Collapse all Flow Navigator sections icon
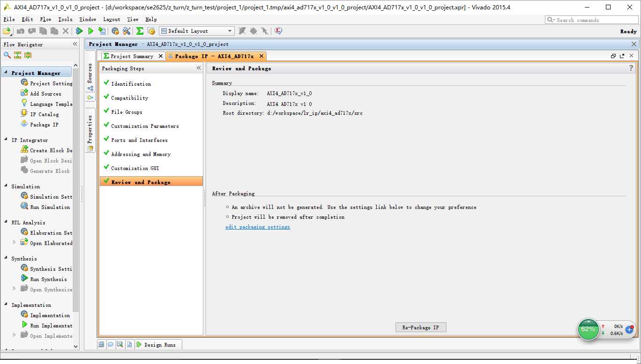The width and height of the screenshot is (641, 364). pyautogui.click(x=17, y=55)
